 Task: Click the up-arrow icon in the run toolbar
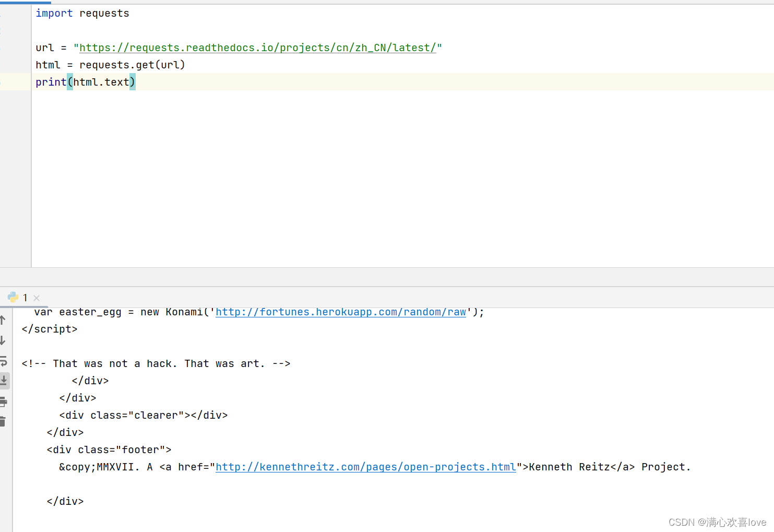coord(3,320)
